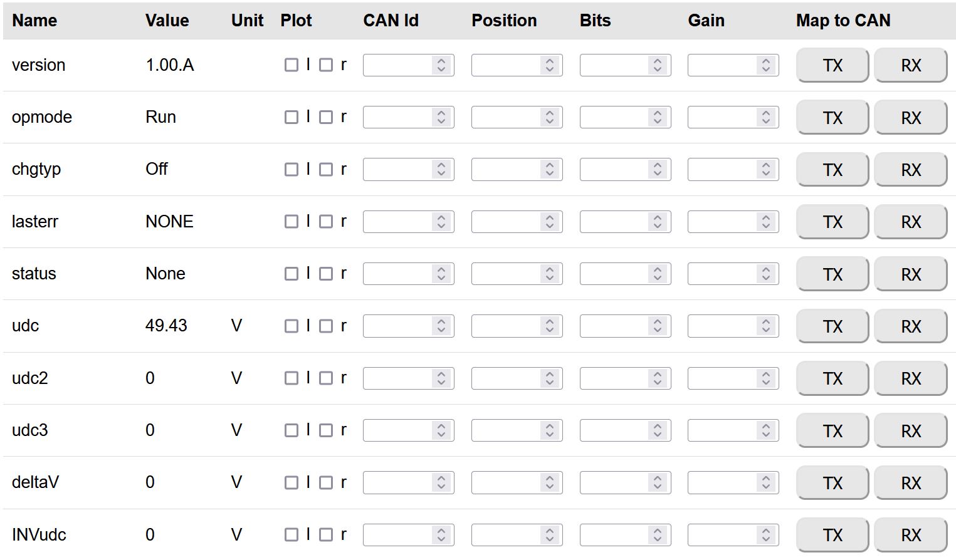Tick right plot checkbox for deltaV
This screenshot has height=560, width=956.
click(326, 483)
